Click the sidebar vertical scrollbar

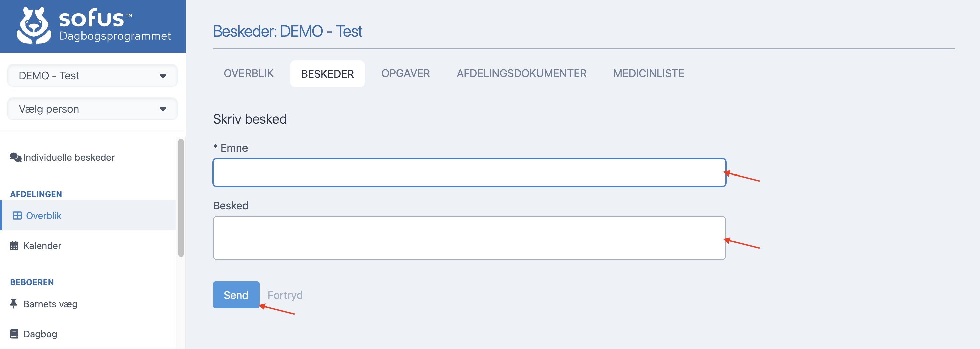181,198
